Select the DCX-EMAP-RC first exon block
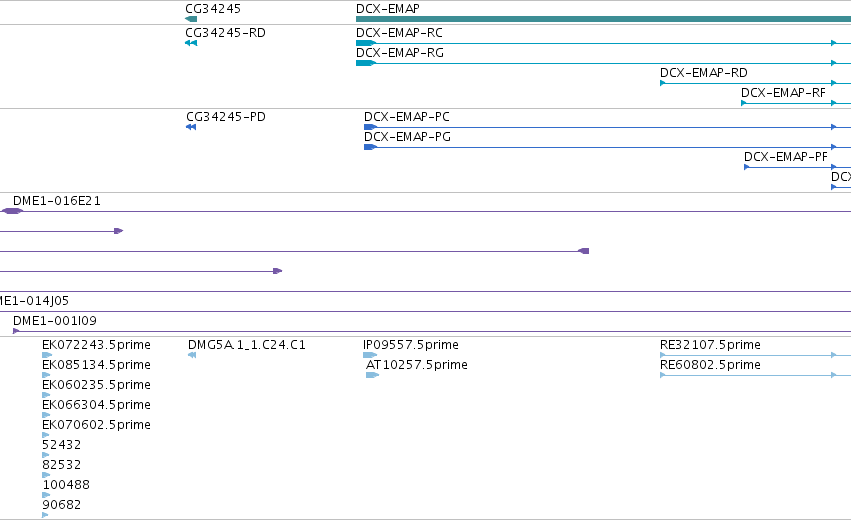Viewport: 851px width, 520px height. [x=366, y=43]
